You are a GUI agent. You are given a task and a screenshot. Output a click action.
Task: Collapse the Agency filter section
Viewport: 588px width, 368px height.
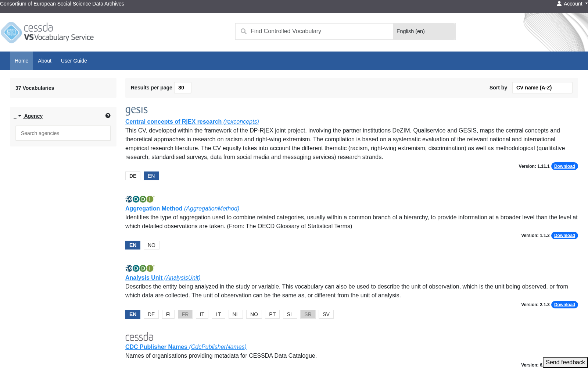pos(29,116)
